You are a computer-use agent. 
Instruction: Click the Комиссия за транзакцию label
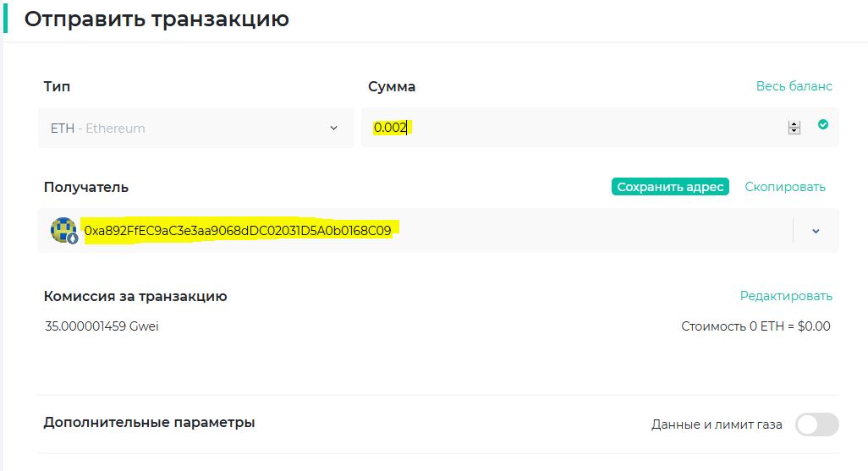click(135, 296)
